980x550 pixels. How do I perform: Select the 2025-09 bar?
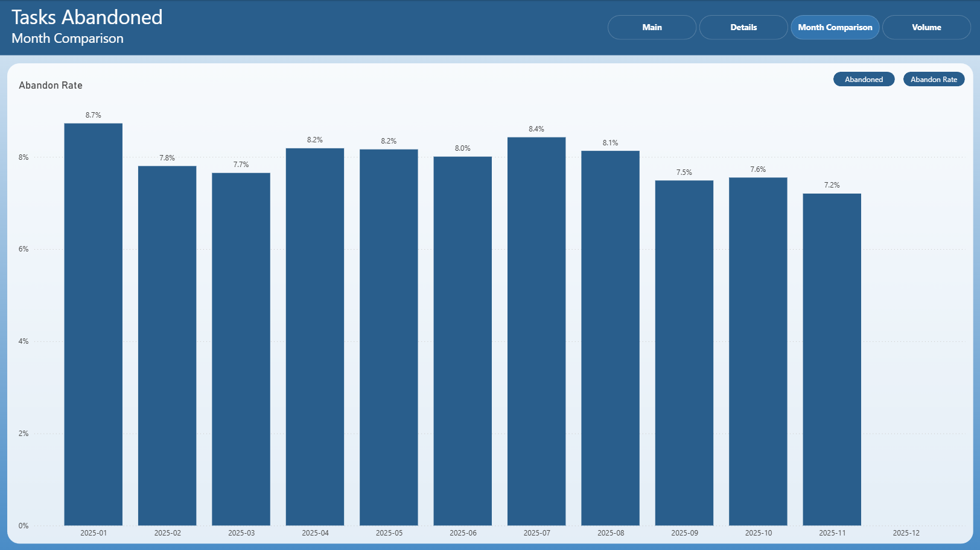point(684,353)
